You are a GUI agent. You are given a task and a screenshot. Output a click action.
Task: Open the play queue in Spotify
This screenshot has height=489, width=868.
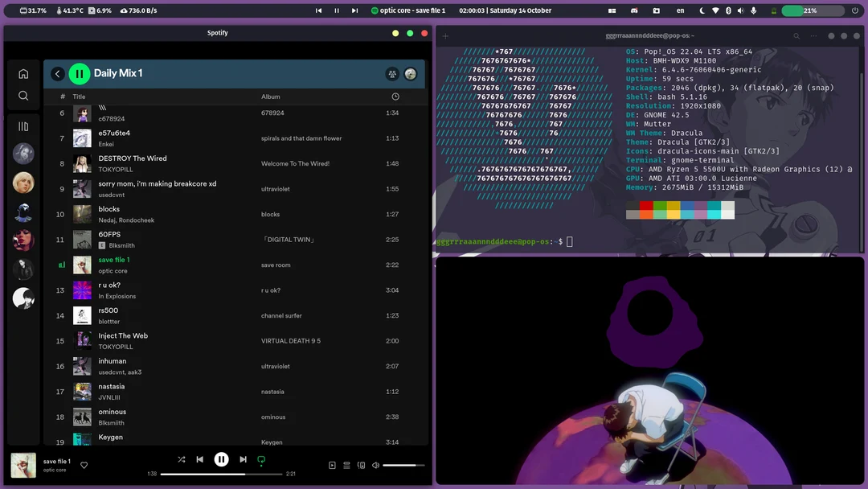pyautogui.click(x=346, y=465)
